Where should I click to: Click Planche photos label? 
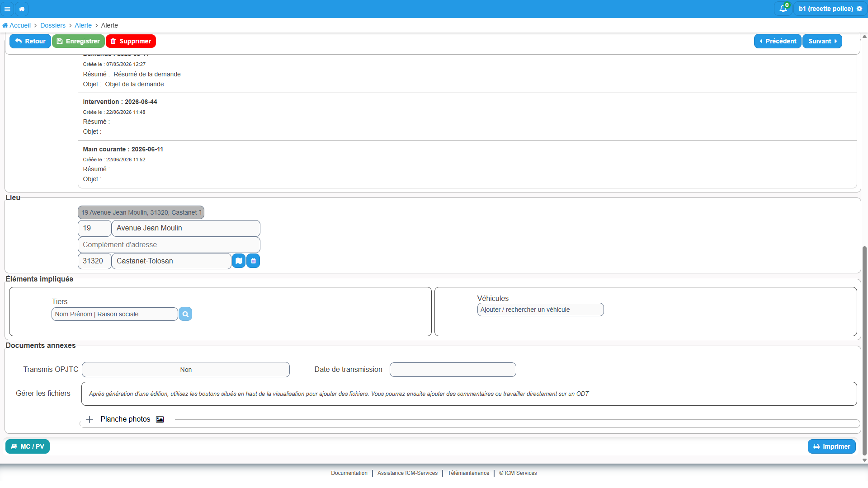click(125, 419)
